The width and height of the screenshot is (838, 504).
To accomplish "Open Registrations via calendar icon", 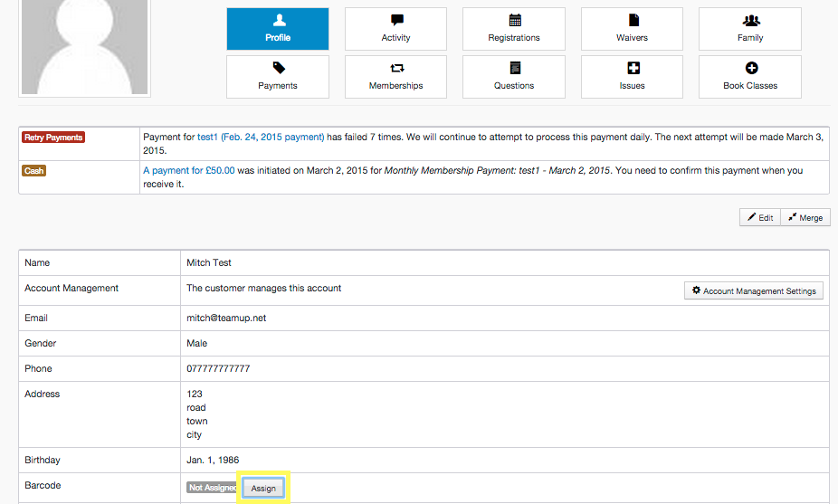I will [x=513, y=29].
